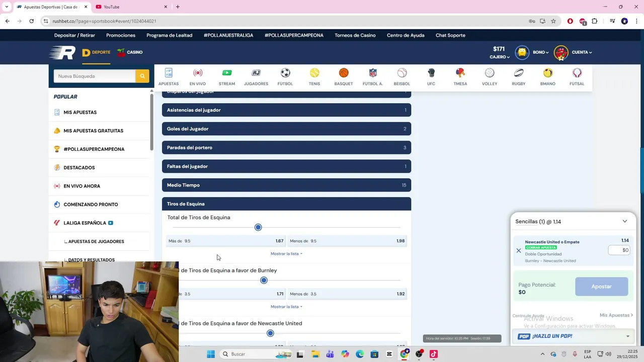Open Promociones menu item
This screenshot has height=362, width=644.
pyautogui.click(x=121, y=35)
